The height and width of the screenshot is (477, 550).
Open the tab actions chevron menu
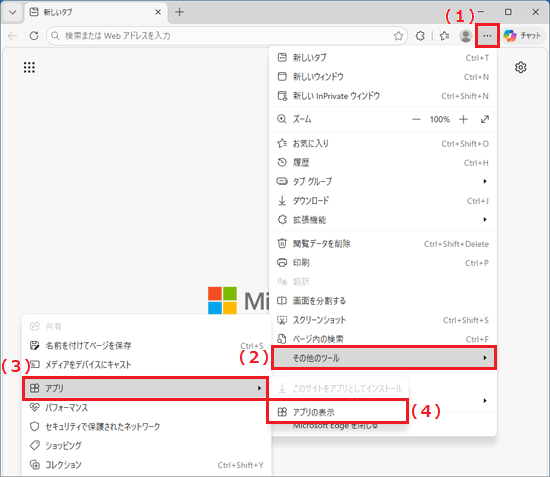(x=13, y=12)
